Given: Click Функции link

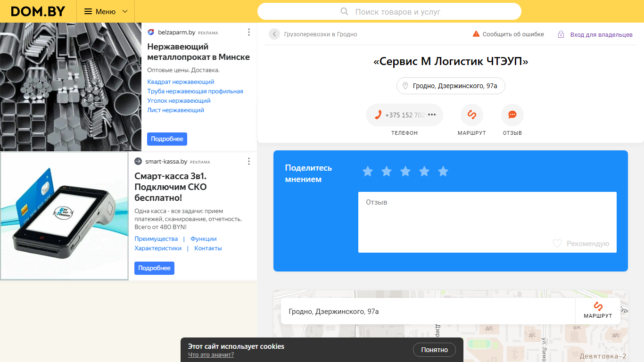Looking at the screenshot, I should pos(204,239).
